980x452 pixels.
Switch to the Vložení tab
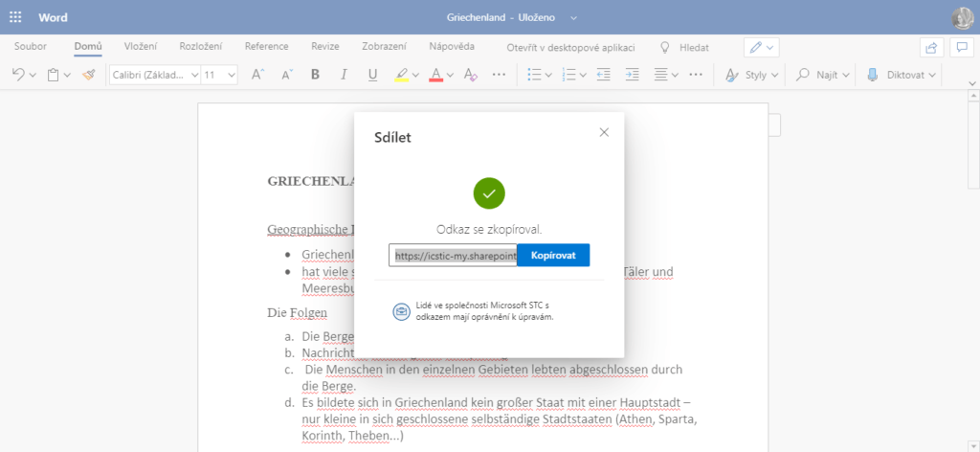[x=141, y=46]
